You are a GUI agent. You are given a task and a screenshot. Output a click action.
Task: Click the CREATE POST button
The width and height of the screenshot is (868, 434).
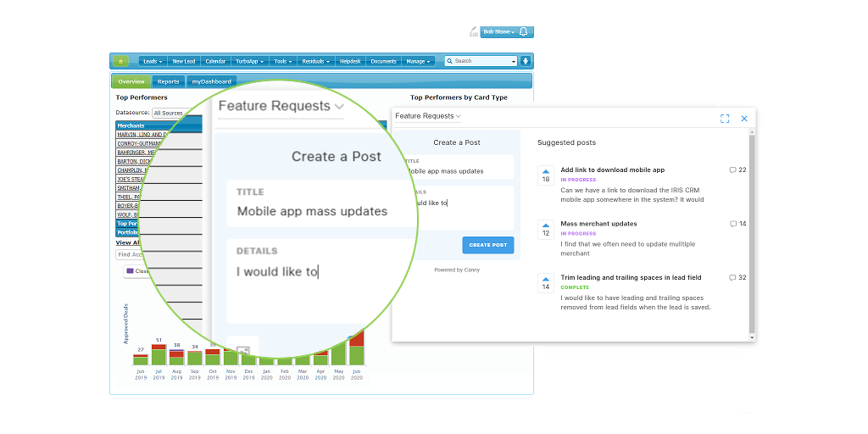coord(487,245)
